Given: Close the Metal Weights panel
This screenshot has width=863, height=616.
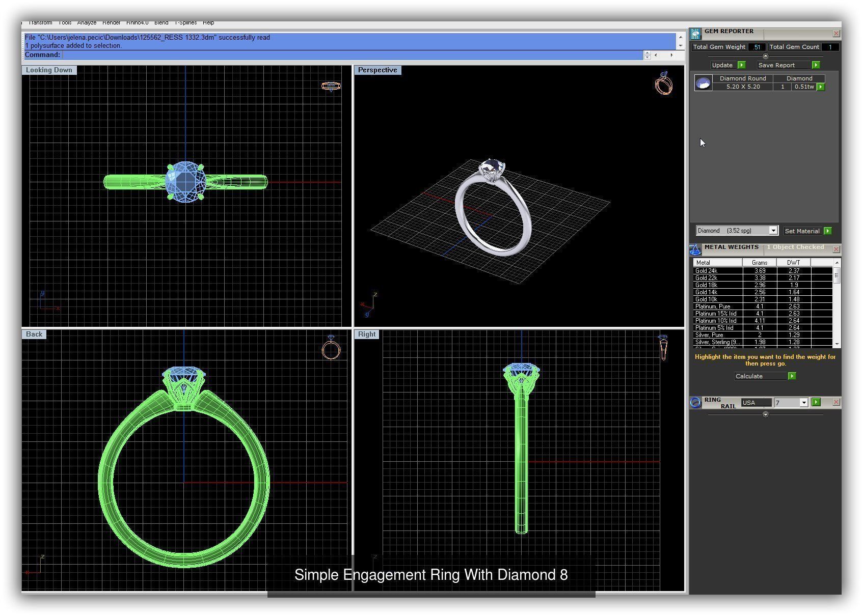Looking at the screenshot, I should [836, 249].
